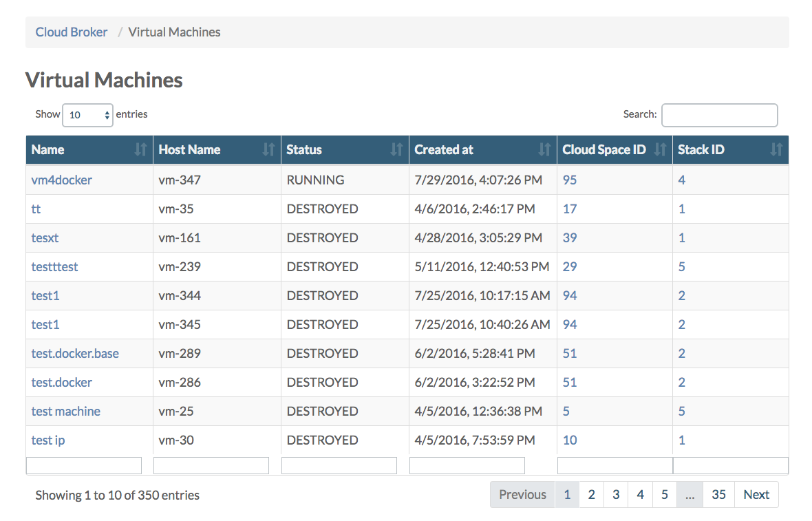Click the Next pagination button
Image resolution: width=812 pixels, height=521 pixels.
point(756,494)
